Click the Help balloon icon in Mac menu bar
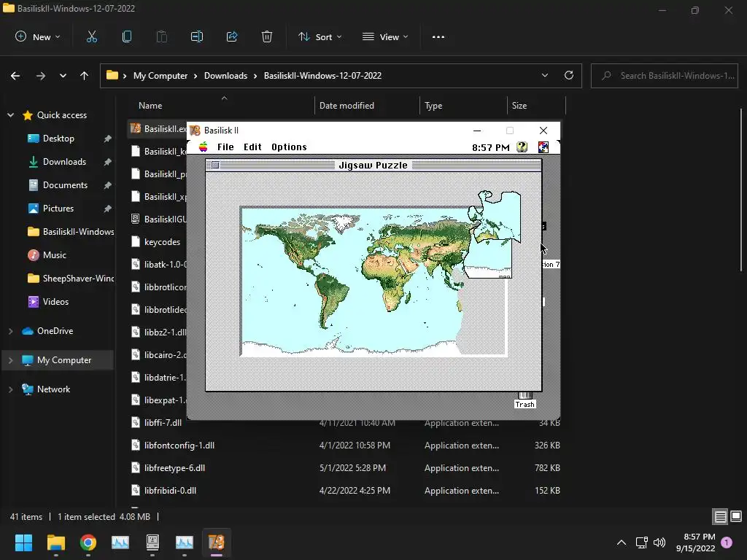The image size is (747, 560). 522,147
